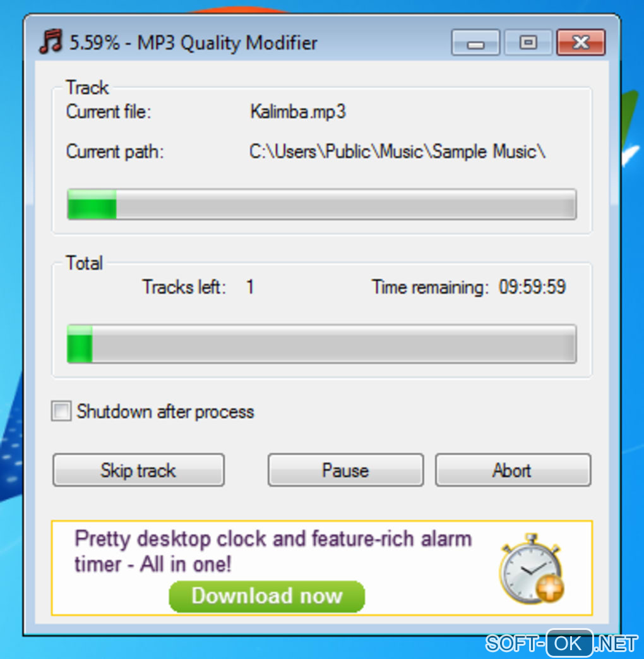Skip the current track
The image size is (644, 659).
[x=139, y=470]
